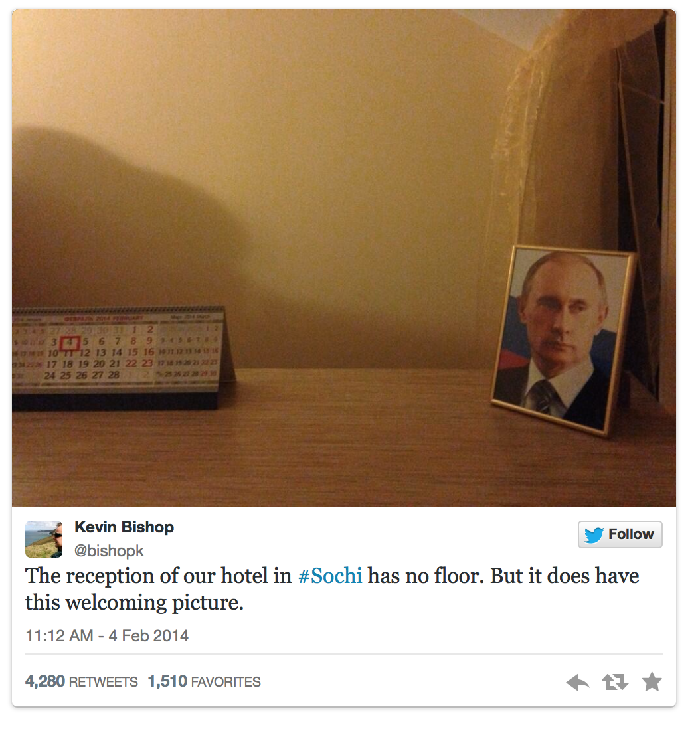Retweet this tweet using the retweet icon
Image resolution: width=700 pixels, height=733 pixels.
(615, 683)
